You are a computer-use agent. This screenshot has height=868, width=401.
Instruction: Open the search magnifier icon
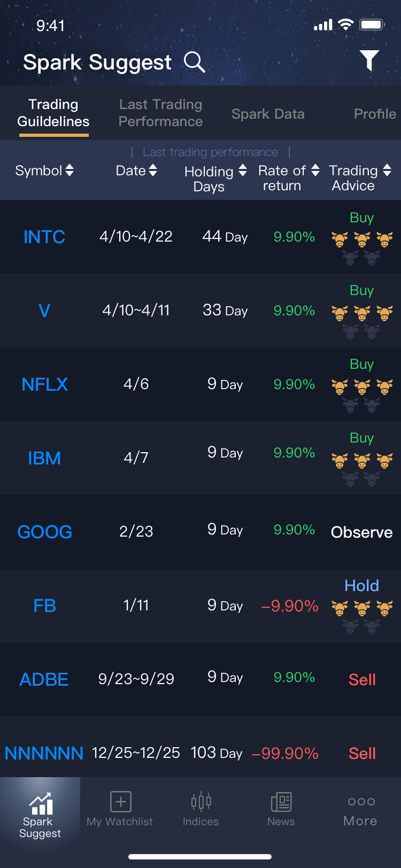pos(195,62)
